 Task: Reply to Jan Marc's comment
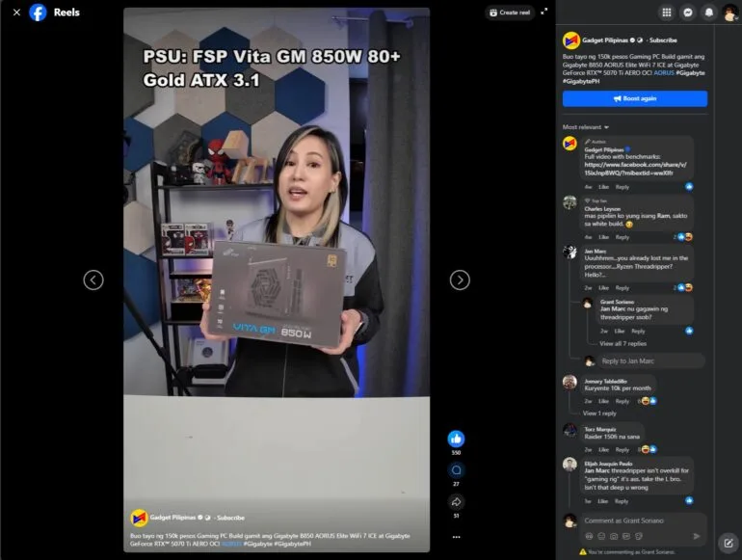(x=622, y=288)
